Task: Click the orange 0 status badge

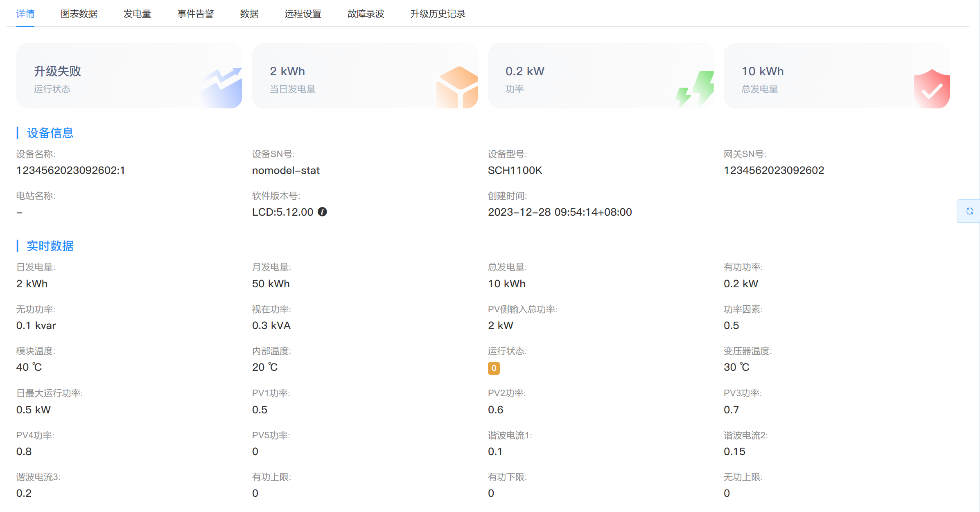Action: (494, 368)
